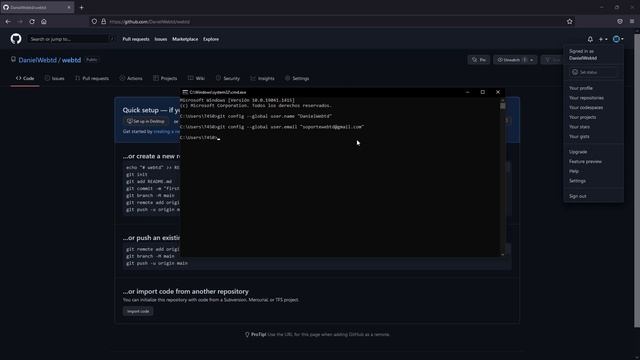The image size is (640, 360).
Task: Switch to the Insights tab
Action: (x=262, y=78)
